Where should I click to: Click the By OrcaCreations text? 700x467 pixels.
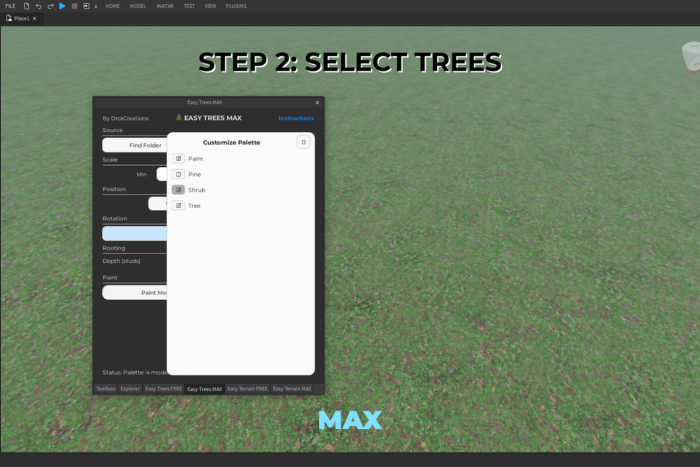(x=125, y=118)
